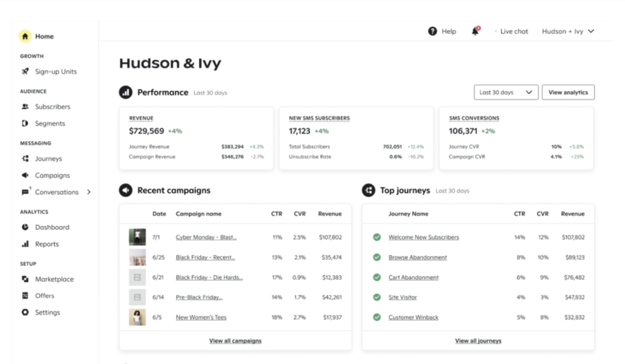Open the Home section via the home icon

(25, 36)
